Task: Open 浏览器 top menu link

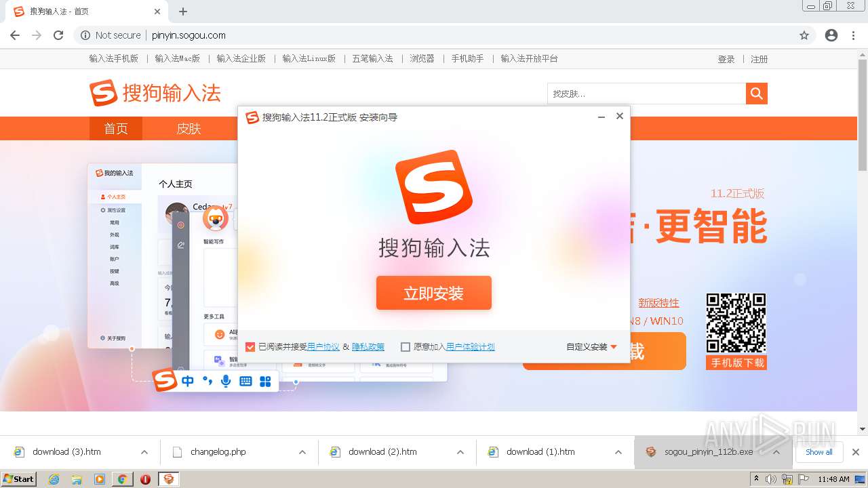Action: [422, 59]
